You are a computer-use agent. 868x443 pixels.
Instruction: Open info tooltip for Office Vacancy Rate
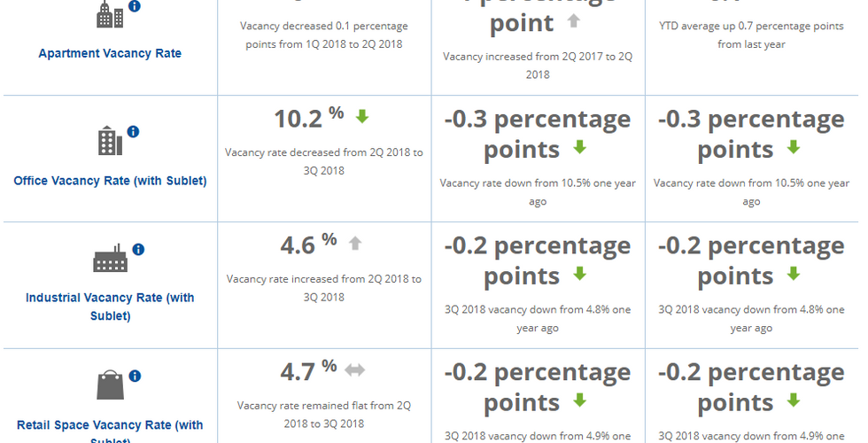(x=134, y=132)
